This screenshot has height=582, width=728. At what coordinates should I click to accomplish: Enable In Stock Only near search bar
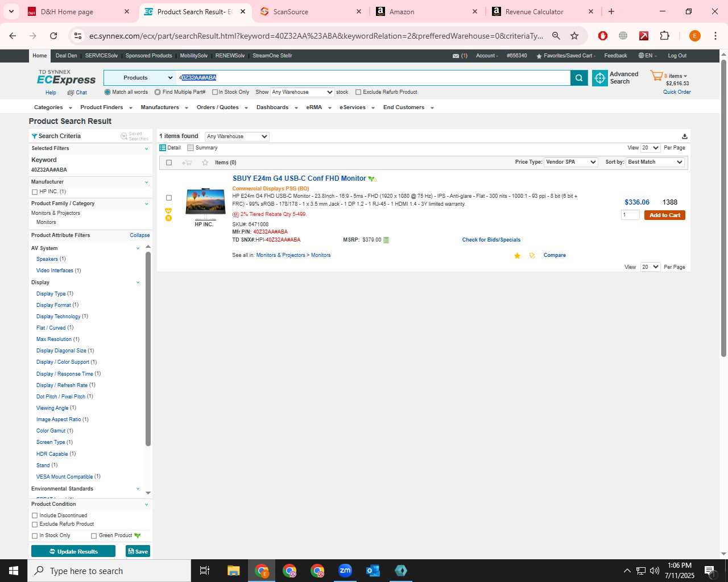pyautogui.click(x=215, y=92)
